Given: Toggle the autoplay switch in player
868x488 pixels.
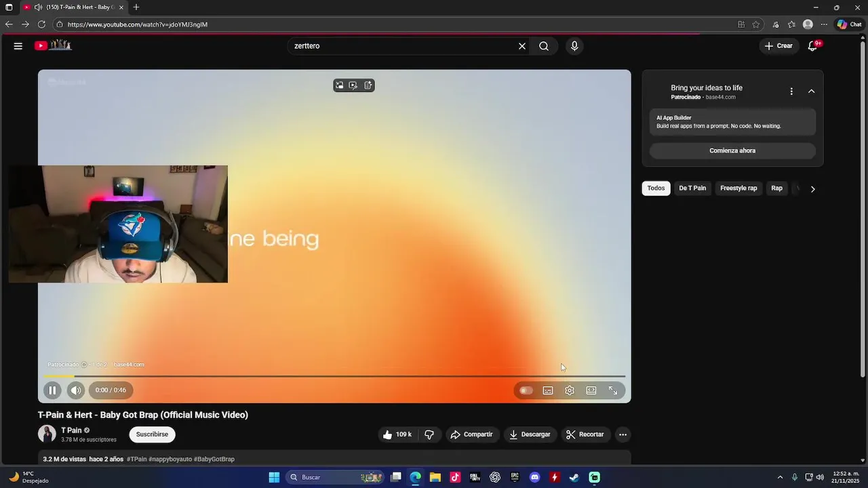Looking at the screenshot, I should [526, 390].
